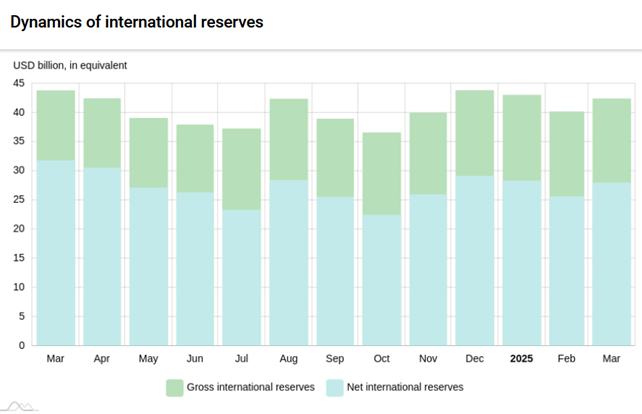The image size is (642, 414).
Task: Select the green gross segment of the Dec bar
Action: pyautogui.click(x=475, y=132)
